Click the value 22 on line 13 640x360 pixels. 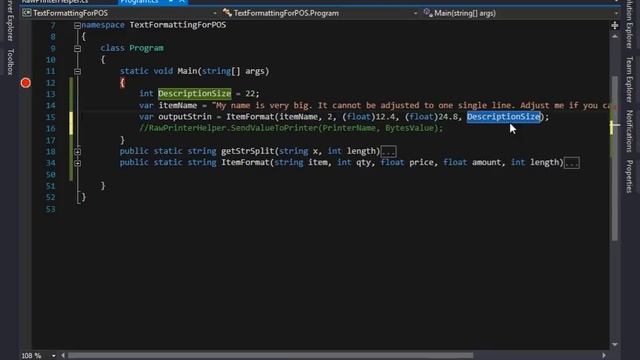pos(250,93)
